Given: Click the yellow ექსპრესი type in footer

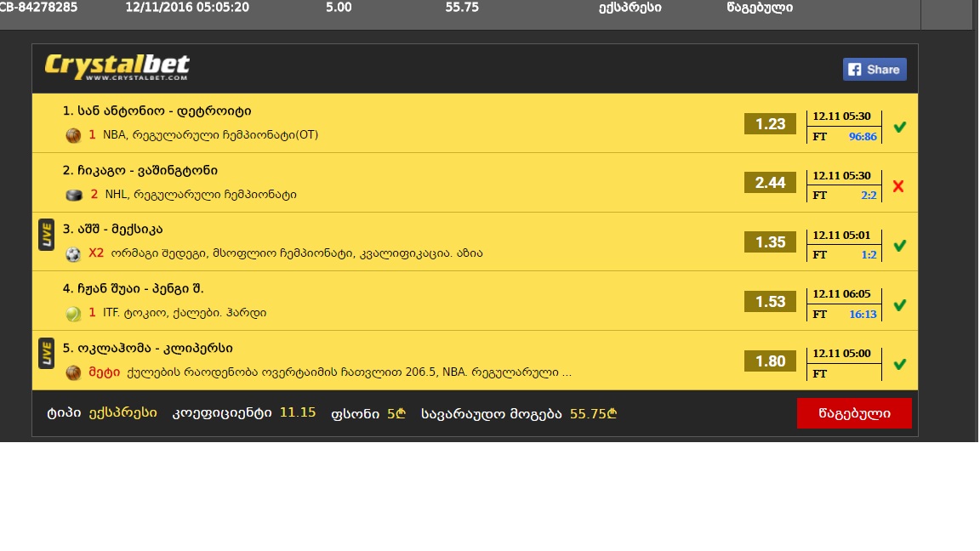Looking at the screenshot, I should pos(123,413).
